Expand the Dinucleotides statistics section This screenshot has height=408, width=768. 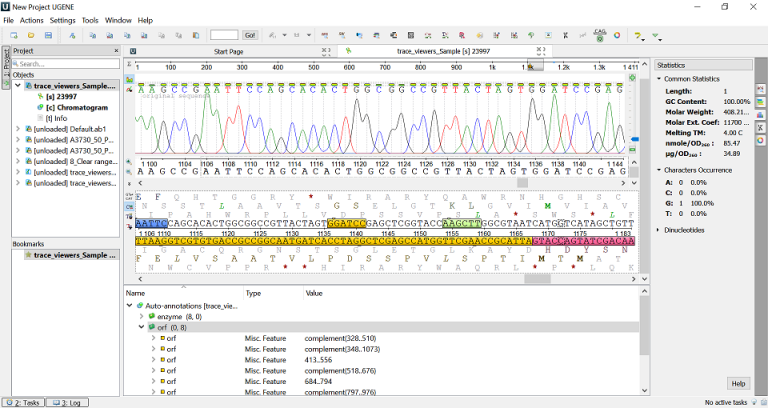(x=683, y=230)
